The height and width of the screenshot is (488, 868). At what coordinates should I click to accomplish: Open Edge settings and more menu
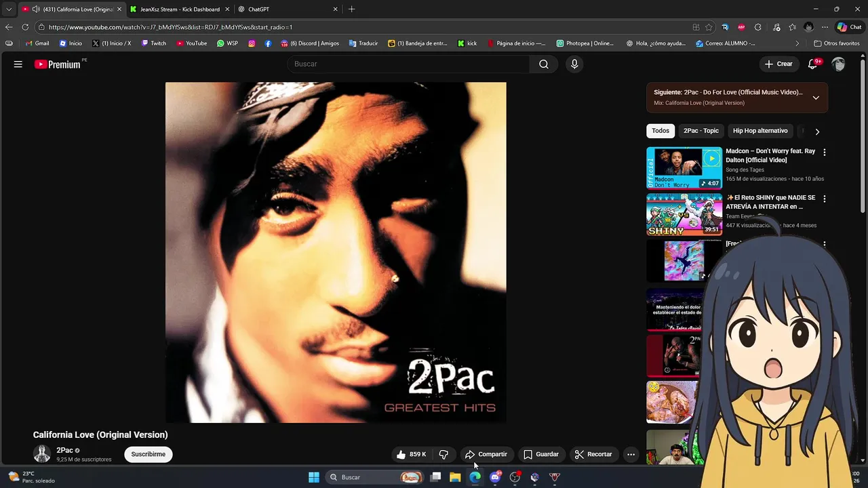click(x=825, y=27)
